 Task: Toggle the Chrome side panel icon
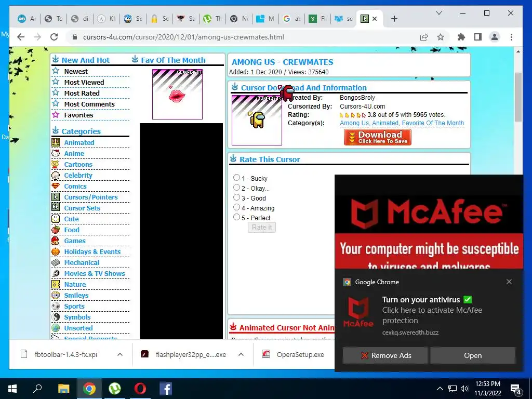[x=478, y=37]
